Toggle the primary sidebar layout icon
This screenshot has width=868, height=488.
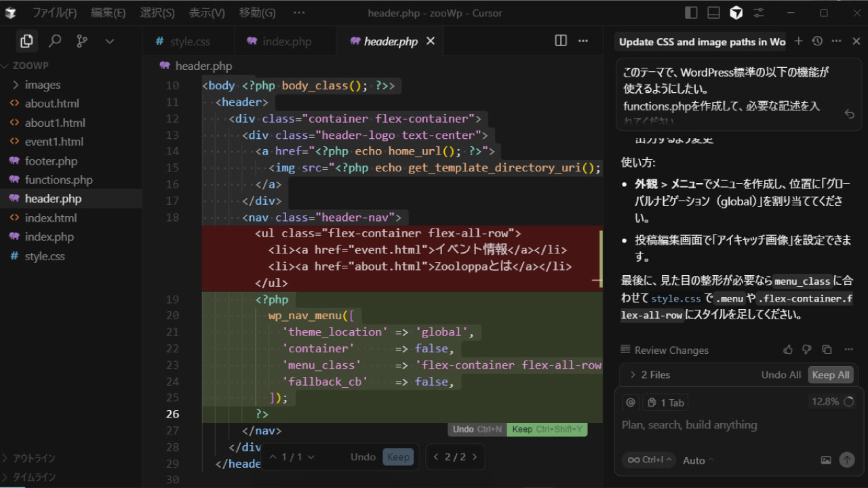point(691,13)
